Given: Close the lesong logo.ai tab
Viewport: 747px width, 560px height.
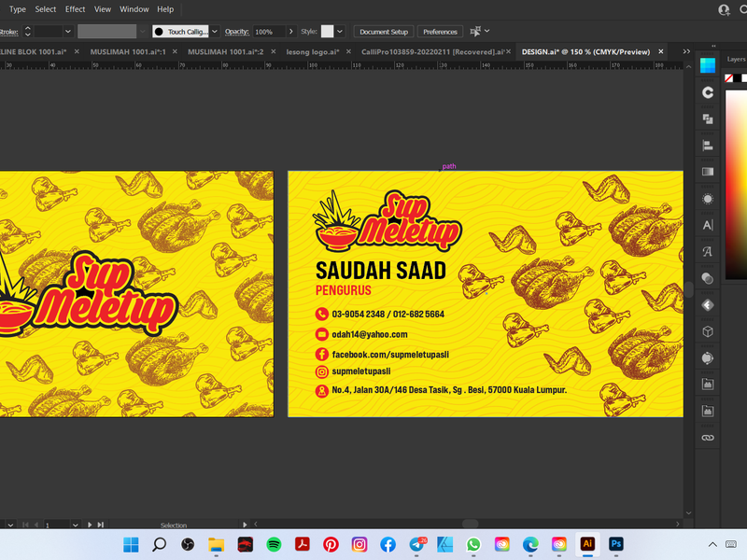Looking at the screenshot, I should point(348,51).
